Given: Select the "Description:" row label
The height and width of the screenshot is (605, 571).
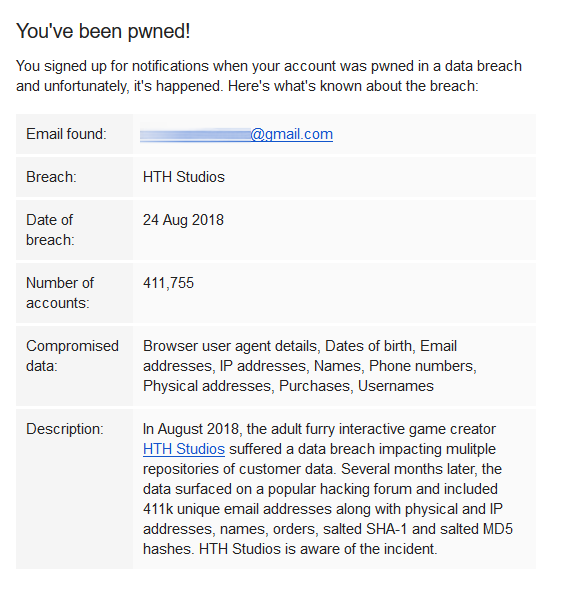Looking at the screenshot, I should point(65,429).
